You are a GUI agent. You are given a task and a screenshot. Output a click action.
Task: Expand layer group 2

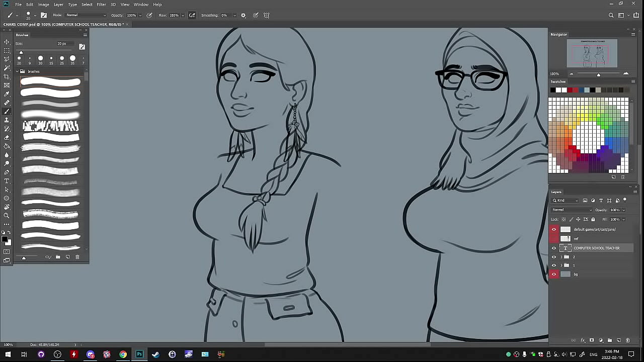point(561,257)
